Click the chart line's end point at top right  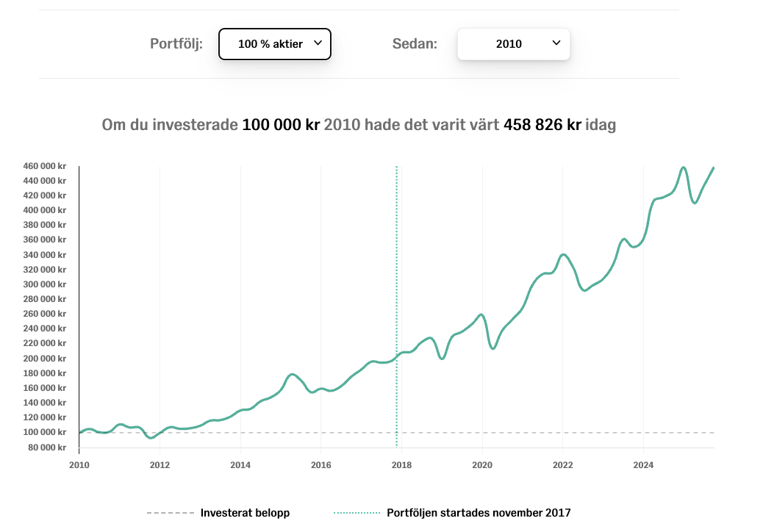(x=714, y=168)
